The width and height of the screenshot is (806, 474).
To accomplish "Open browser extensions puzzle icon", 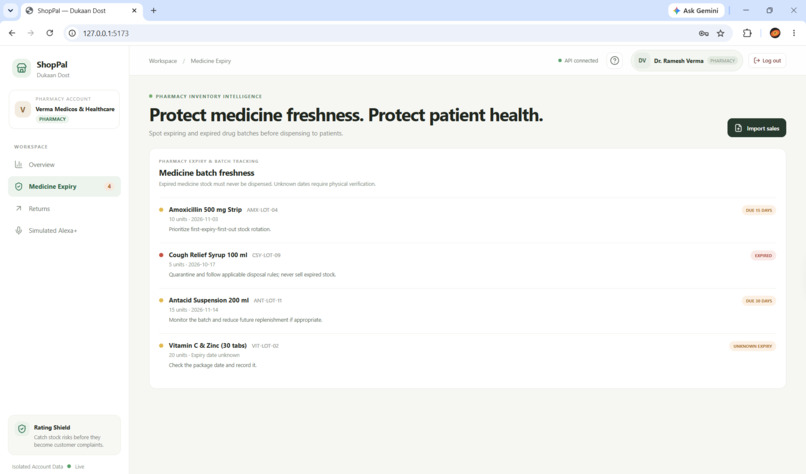I will click(x=747, y=33).
